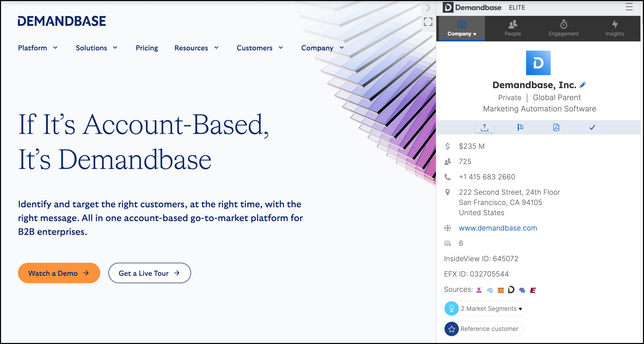Viewport: 644px width, 344px height.
Task: Click the flag icon in action bar
Action: (x=520, y=127)
